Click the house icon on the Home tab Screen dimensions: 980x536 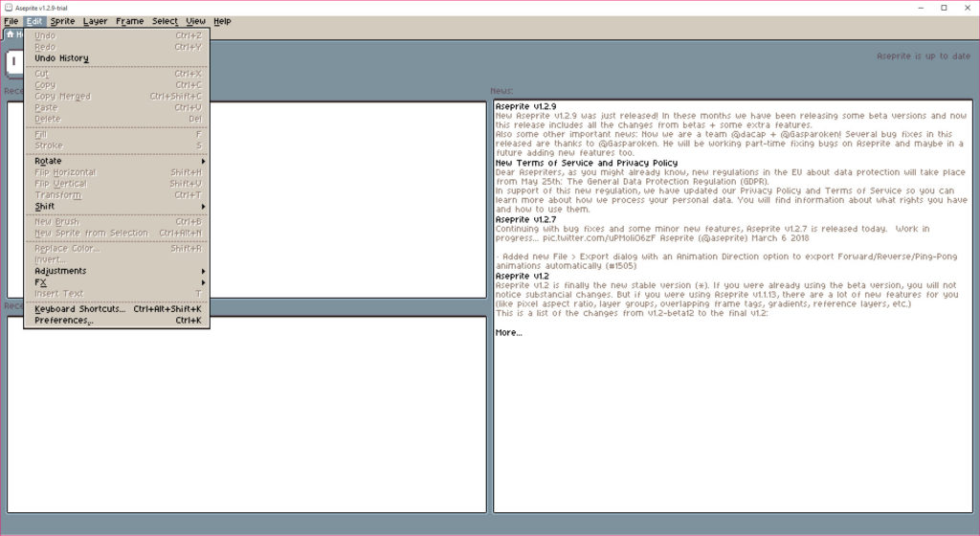11,33
